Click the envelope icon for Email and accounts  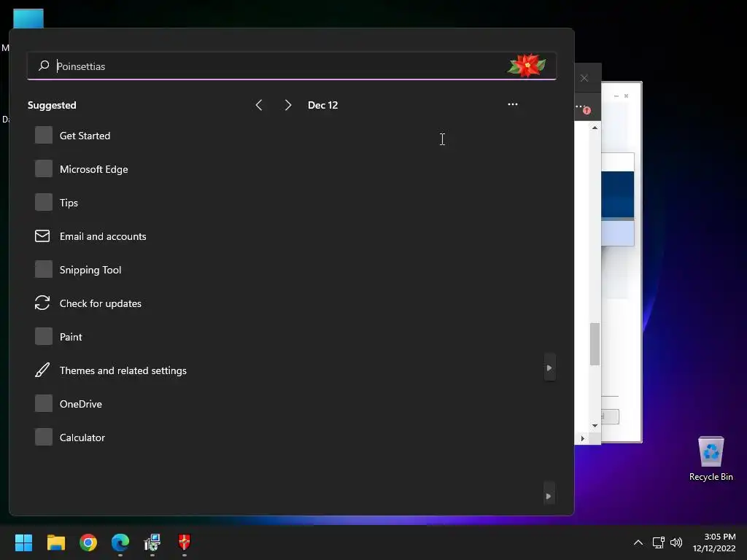[x=42, y=236]
